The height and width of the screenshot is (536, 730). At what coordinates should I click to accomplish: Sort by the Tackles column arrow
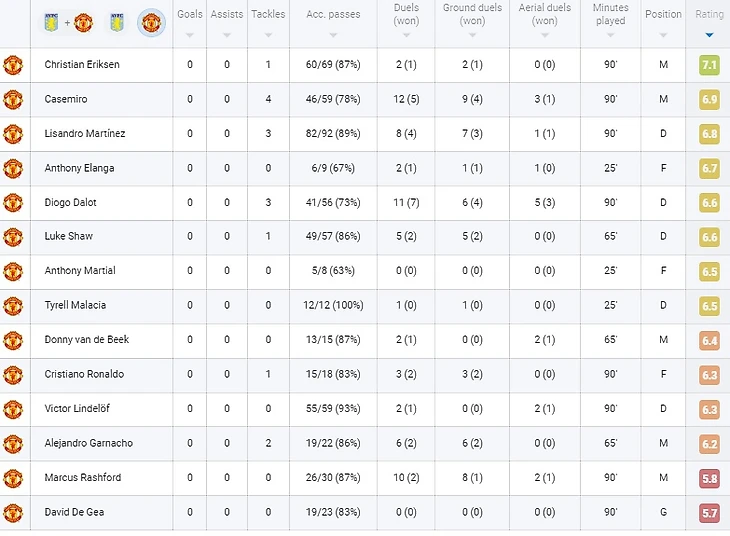(268, 35)
